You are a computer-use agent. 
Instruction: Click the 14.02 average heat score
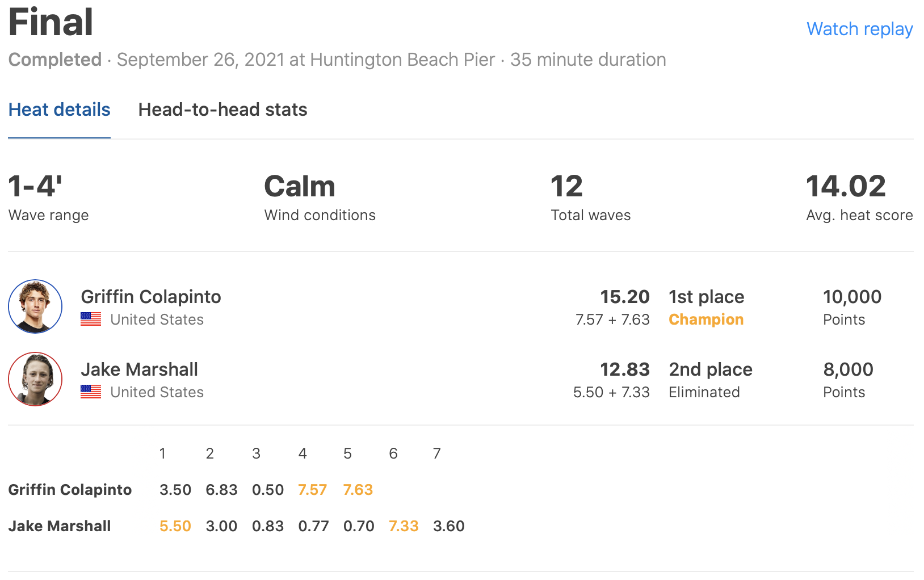pos(846,186)
